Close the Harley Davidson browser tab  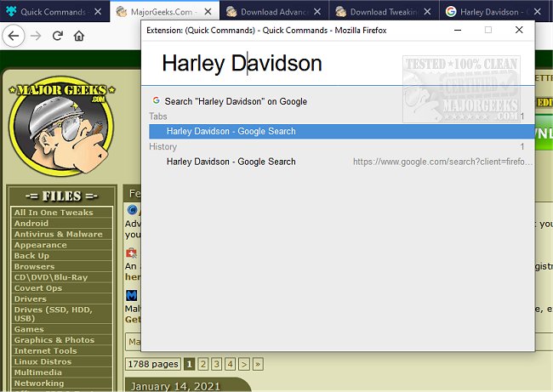click(x=538, y=12)
